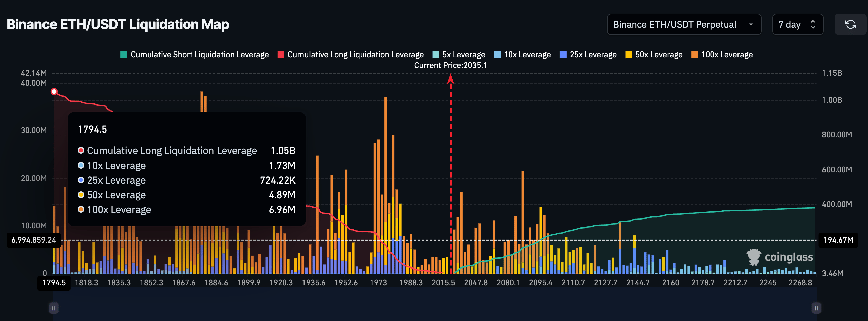Screen dimensions: 868x321
Task: Hide the 5x Leverage series
Action: point(459,55)
